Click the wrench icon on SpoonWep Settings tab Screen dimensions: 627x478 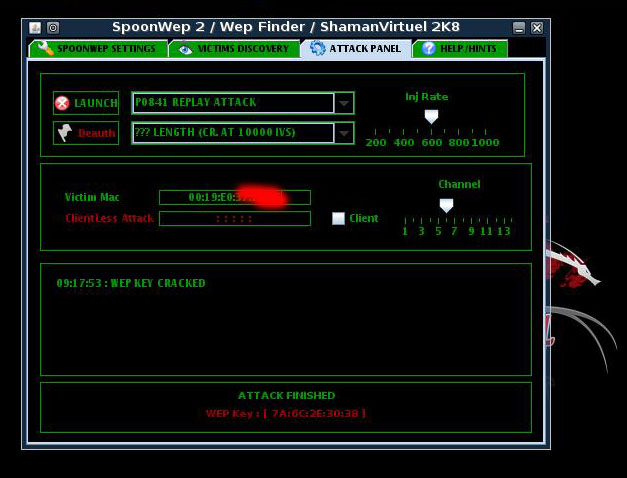(43, 48)
